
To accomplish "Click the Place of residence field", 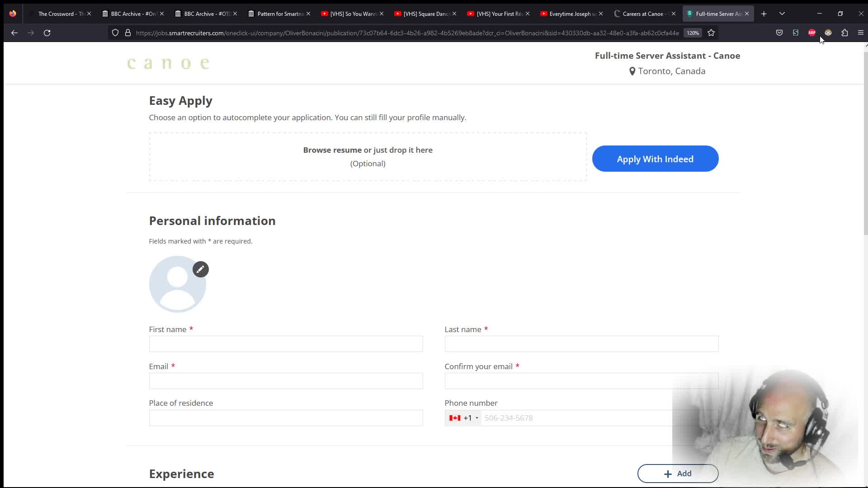I will click(x=286, y=418).
